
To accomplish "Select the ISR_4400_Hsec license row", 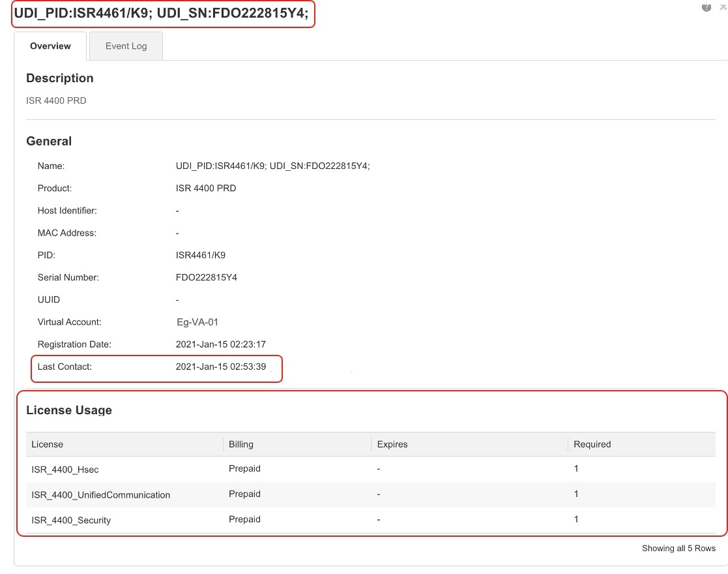I will [370, 469].
